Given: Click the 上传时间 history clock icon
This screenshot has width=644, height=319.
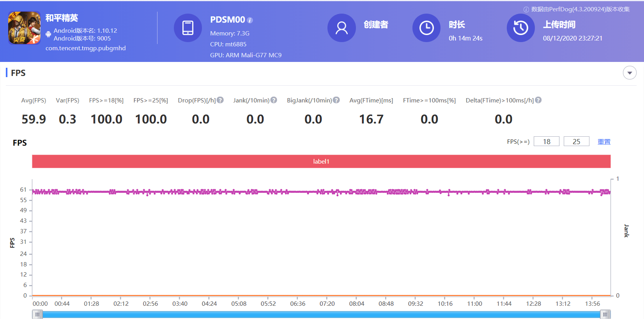Looking at the screenshot, I should [521, 28].
